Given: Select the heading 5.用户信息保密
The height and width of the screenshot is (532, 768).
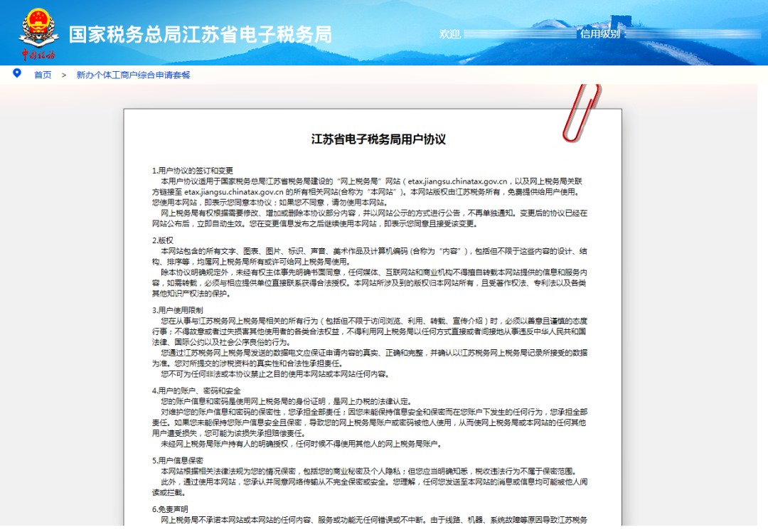Looking at the screenshot, I should coord(177,460).
